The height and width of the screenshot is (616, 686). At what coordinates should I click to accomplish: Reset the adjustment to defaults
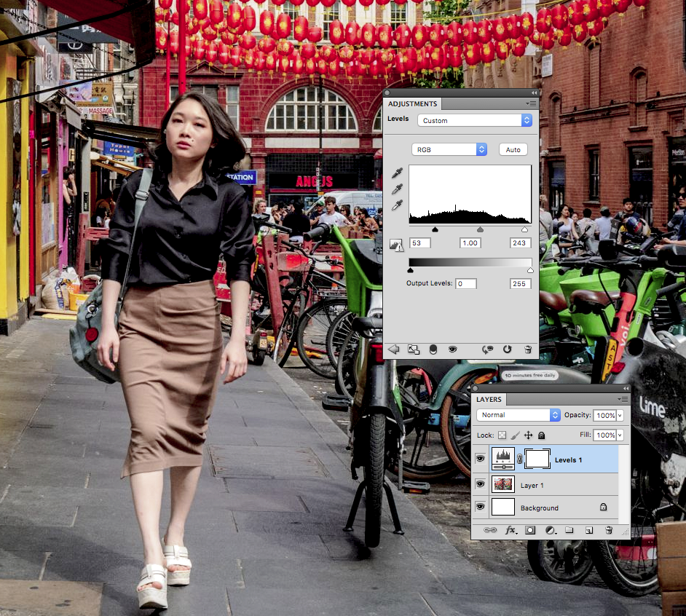tap(507, 350)
